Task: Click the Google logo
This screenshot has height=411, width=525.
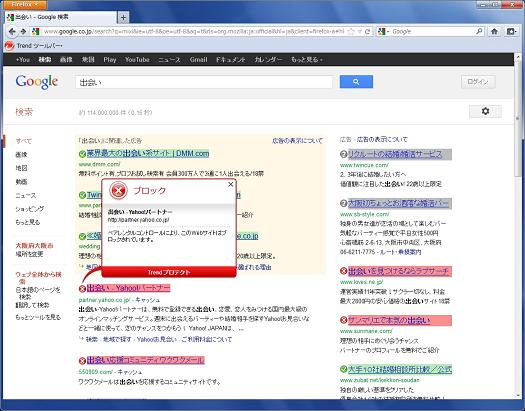Action: (x=37, y=82)
